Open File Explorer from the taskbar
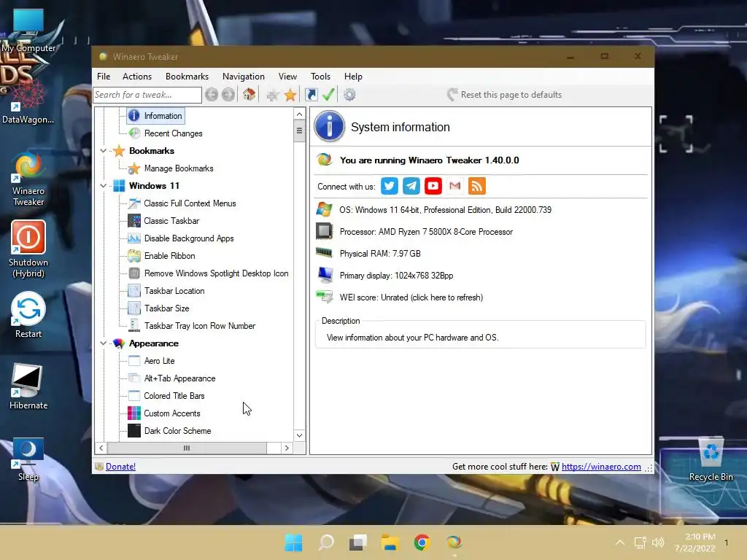Image resolution: width=747 pixels, height=560 pixels. (x=390, y=542)
